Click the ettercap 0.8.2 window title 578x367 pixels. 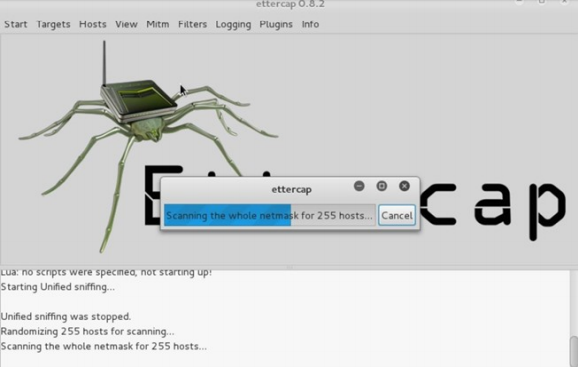pos(290,4)
